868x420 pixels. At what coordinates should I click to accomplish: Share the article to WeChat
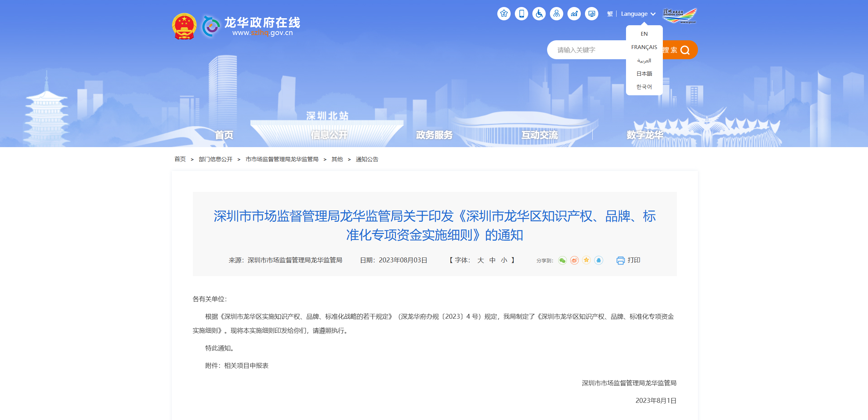point(563,260)
